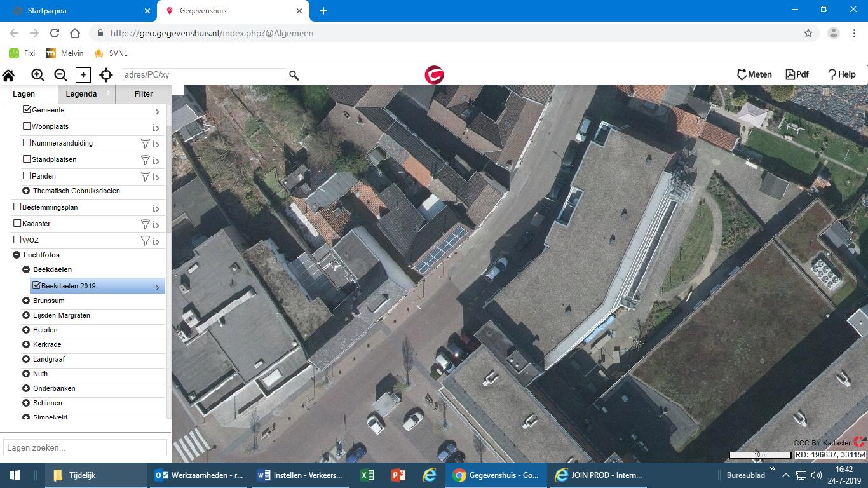Open the Filter tab
Screen dimensions: 868x488
[144, 94]
